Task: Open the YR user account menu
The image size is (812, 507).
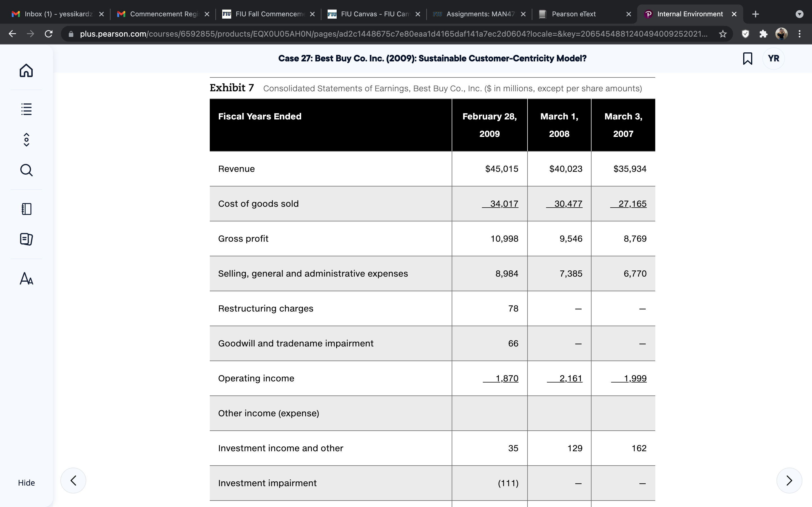Action: coord(773,58)
